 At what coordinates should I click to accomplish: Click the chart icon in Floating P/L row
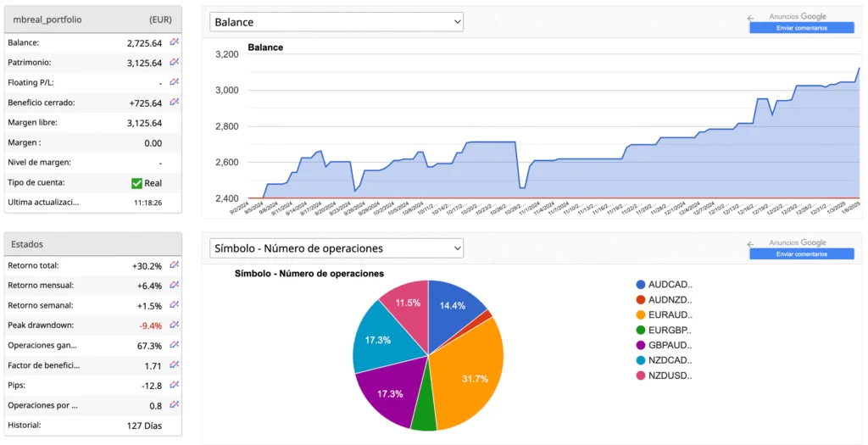tap(174, 82)
